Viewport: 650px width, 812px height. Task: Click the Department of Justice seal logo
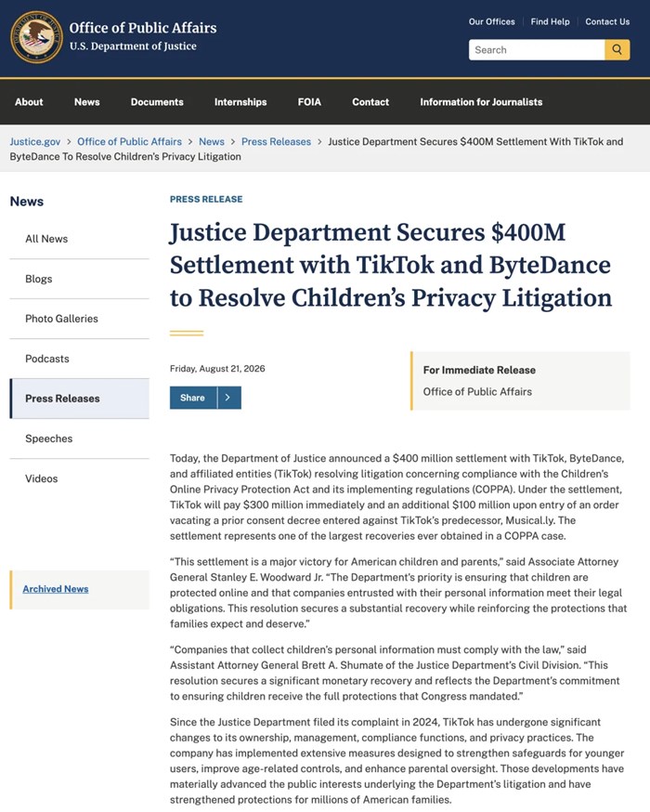[36, 37]
